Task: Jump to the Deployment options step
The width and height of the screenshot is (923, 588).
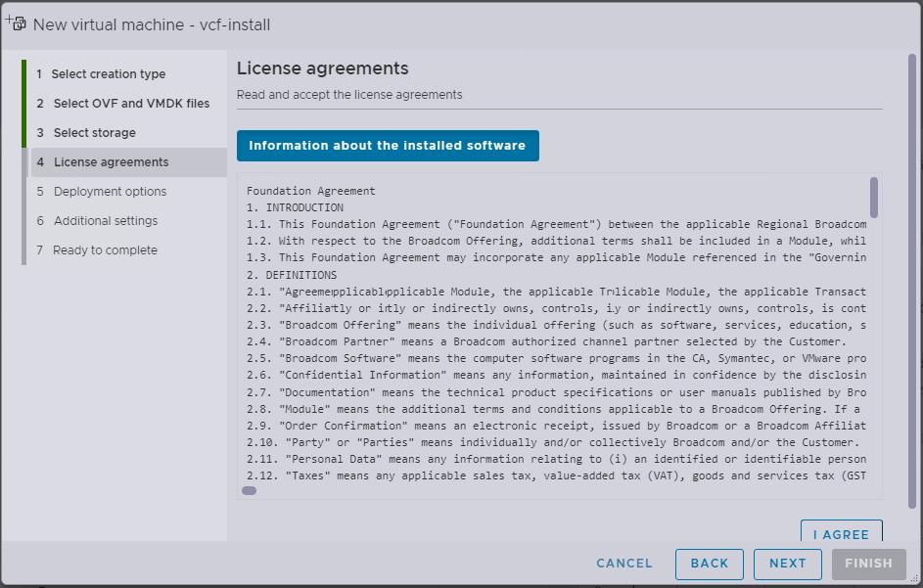Action: click(110, 192)
